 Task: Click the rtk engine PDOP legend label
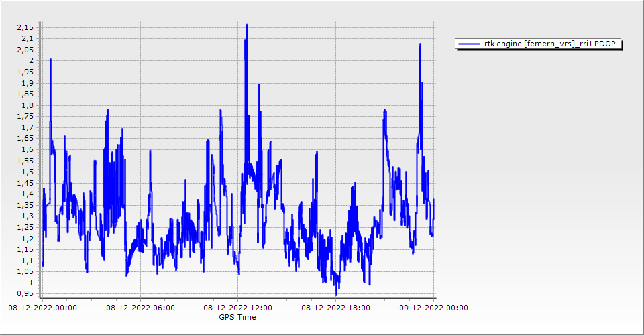pyautogui.click(x=552, y=44)
